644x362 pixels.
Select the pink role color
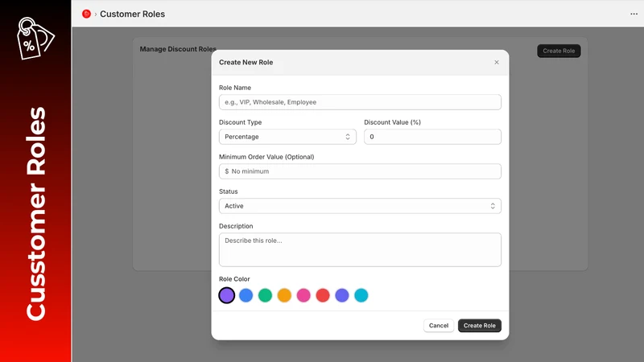[x=303, y=295]
